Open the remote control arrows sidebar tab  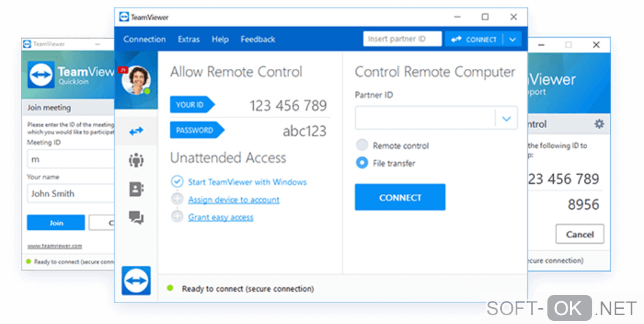(x=136, y=131)
